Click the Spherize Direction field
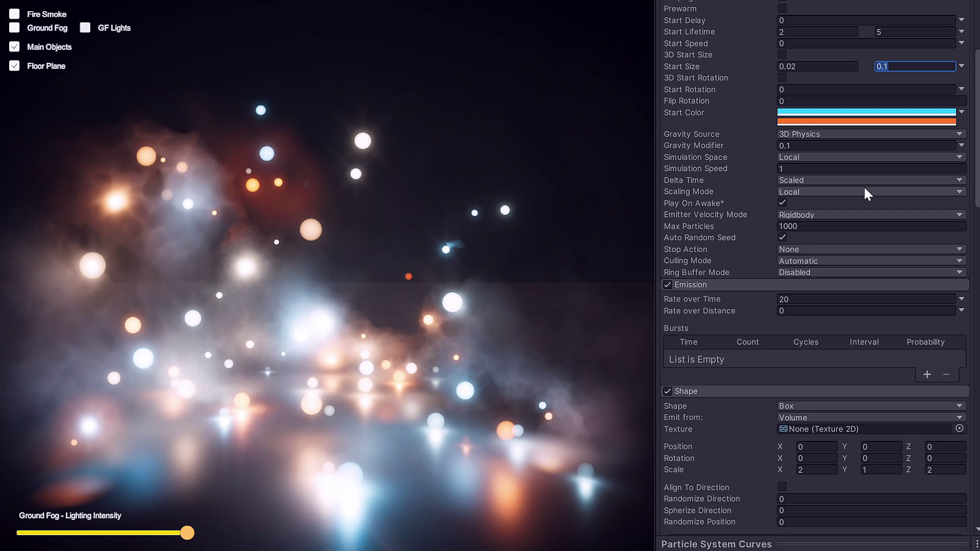The image size is (980, 551). pyautogui.click(x=871, y=510)
